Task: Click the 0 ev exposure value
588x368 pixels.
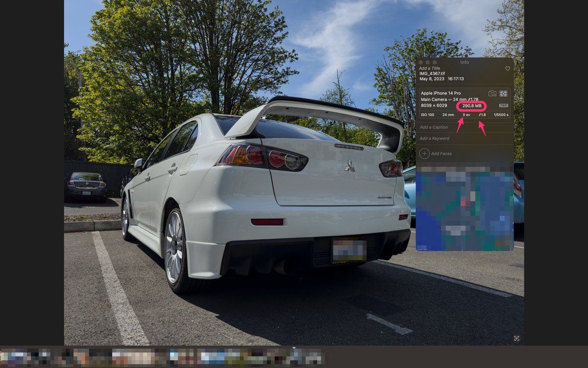Action: (466, 115)
